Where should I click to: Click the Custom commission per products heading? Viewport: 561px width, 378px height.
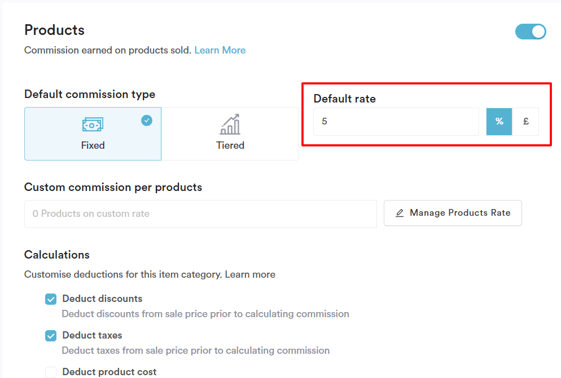pyautogui.click(x=113, y=187)
